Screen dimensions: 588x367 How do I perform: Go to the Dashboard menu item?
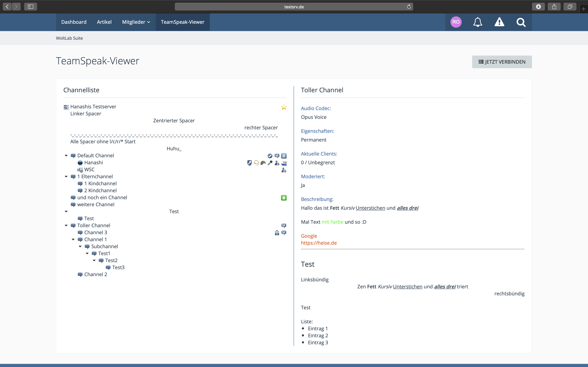74,22
